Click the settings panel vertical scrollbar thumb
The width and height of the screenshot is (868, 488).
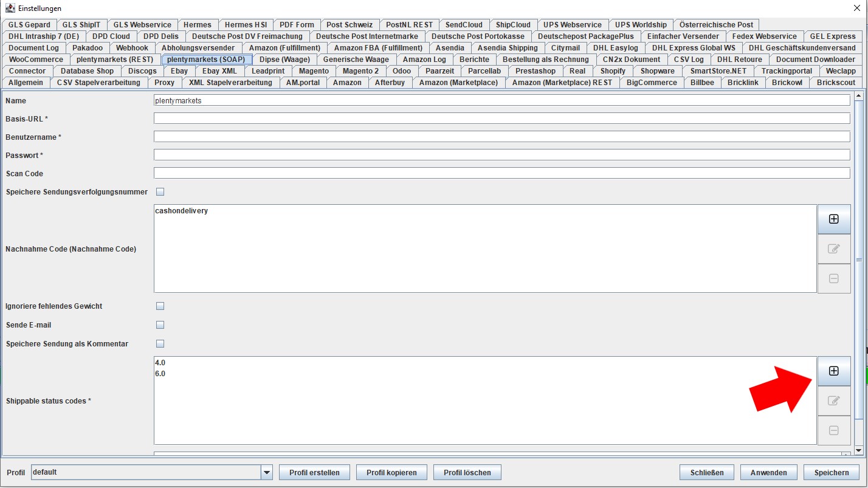(859, 259)
